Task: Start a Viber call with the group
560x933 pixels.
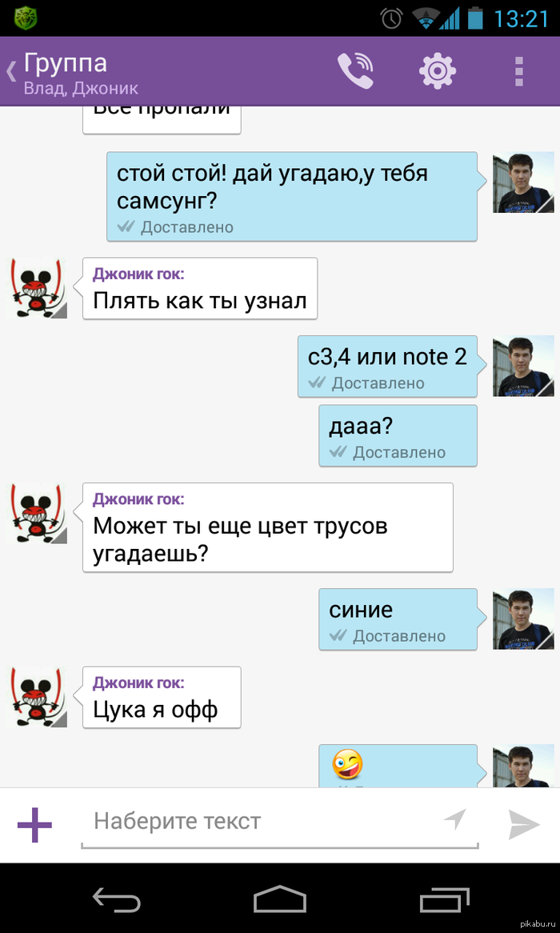Action: (x=355, y=70)
